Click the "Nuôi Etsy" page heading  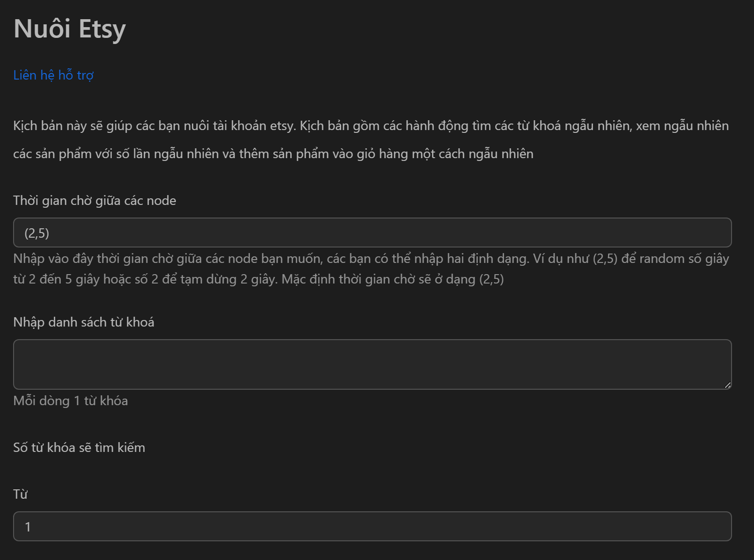click(x=70, y=29)
